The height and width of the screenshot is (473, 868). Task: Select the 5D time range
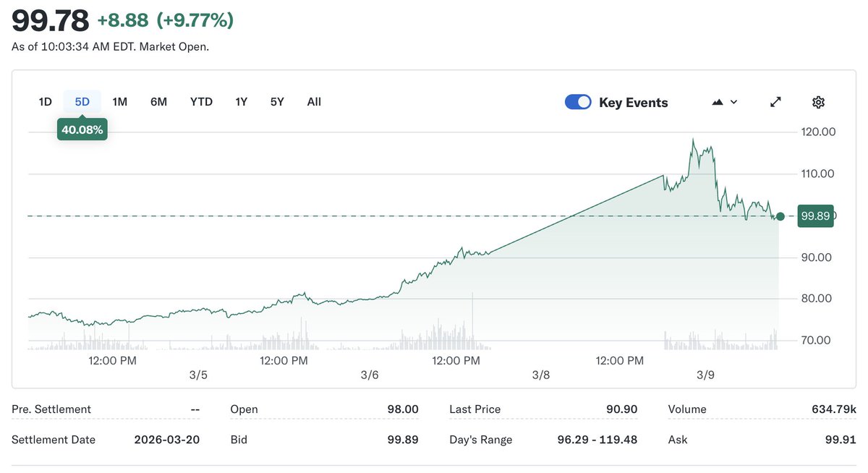coord(82,102)
